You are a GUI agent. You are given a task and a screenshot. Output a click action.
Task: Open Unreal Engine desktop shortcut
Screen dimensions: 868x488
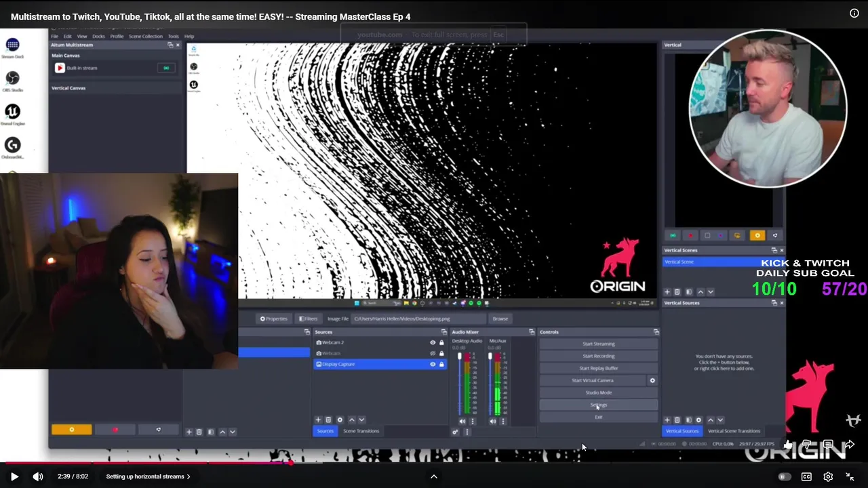point(12,115)
